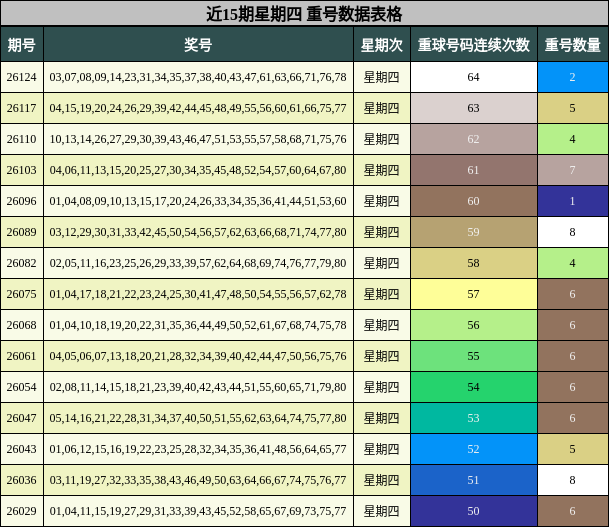Click the 星期四 cell in row 26124
This screenshot has width=609, height=527.
[382, 77]
